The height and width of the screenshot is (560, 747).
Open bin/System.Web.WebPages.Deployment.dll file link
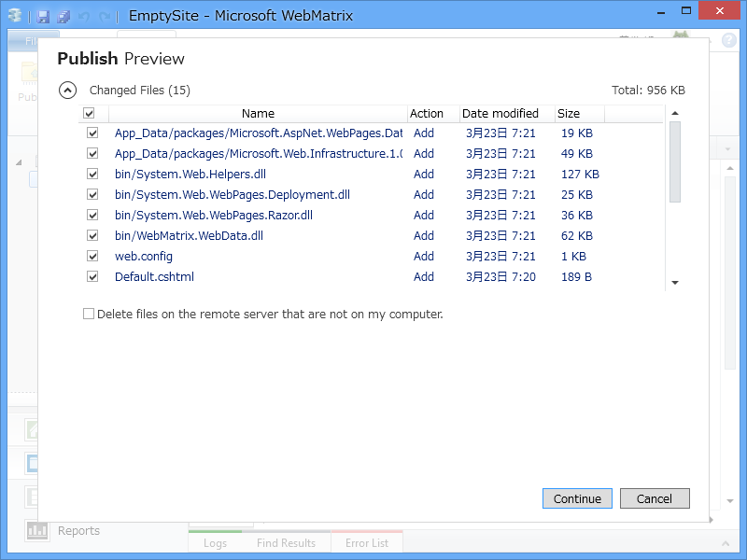pyautogui.click(x=232, y=195)
